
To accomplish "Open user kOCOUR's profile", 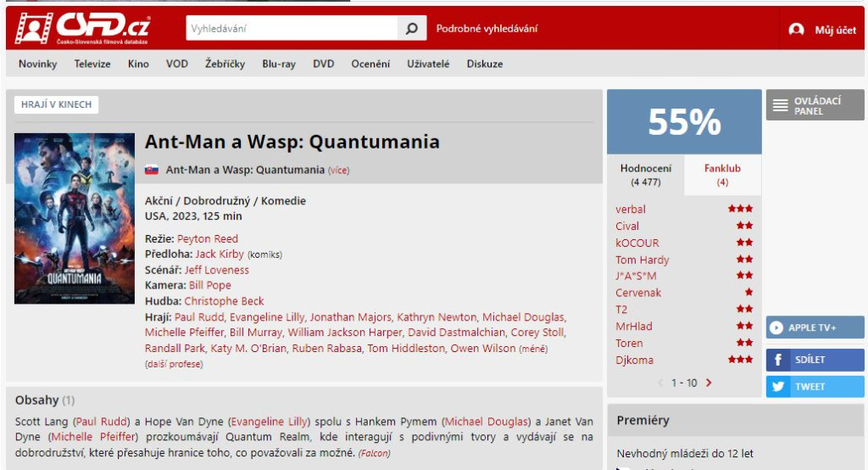I will (x=637, y=243).
